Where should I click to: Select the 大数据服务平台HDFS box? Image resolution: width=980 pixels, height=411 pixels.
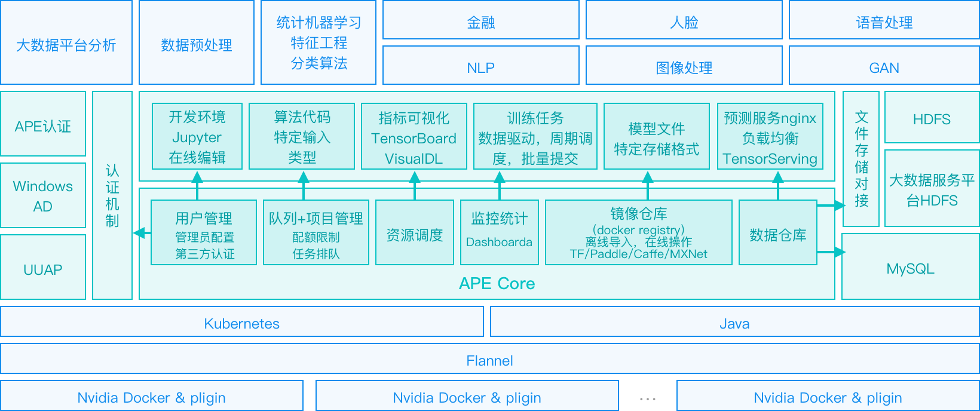(x=932, y=188)
